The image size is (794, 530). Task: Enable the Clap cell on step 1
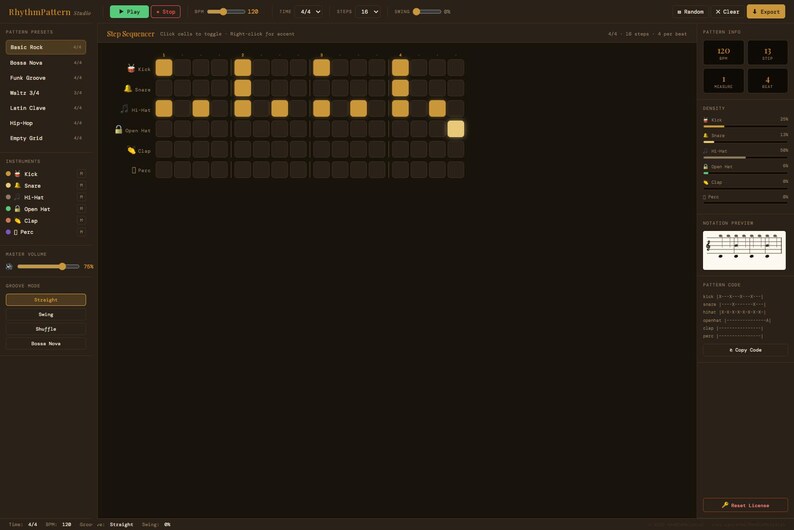click(x=164, y=149)
